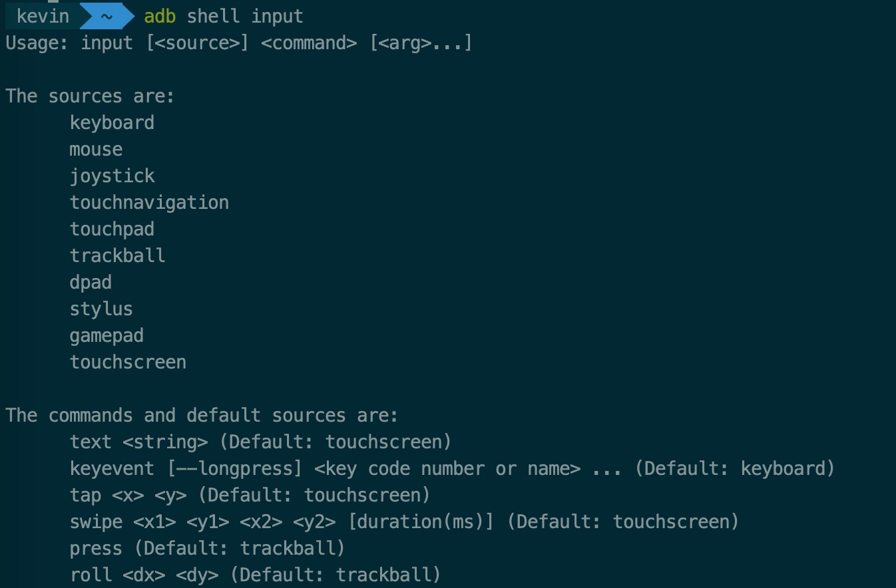Select the 'touchnavigation' source entry

[x=149, y=203]
